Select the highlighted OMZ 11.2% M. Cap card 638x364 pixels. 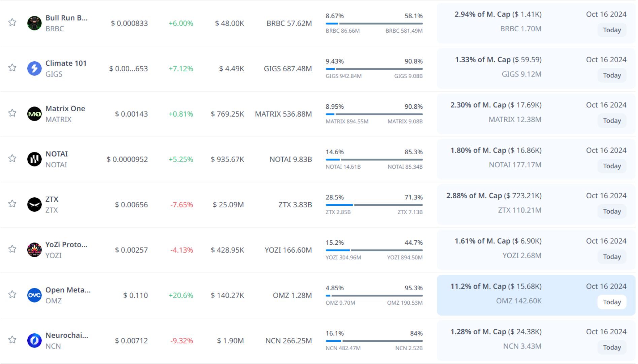[x=505, y=295]
